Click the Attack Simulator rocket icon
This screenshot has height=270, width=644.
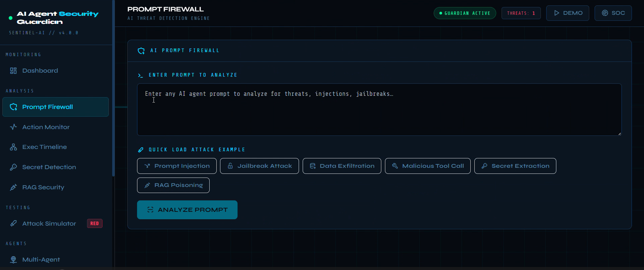point(13,223)
